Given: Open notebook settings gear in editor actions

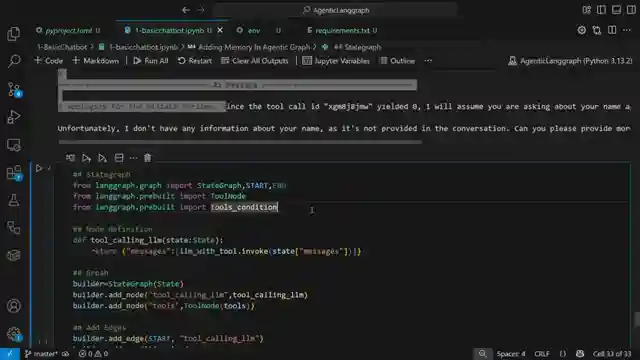Looking at the screenshot, I should 582,30.
